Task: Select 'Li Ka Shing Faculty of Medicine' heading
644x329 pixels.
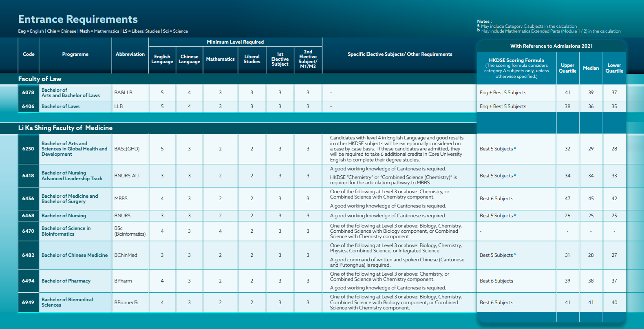Action: point(65,128)
